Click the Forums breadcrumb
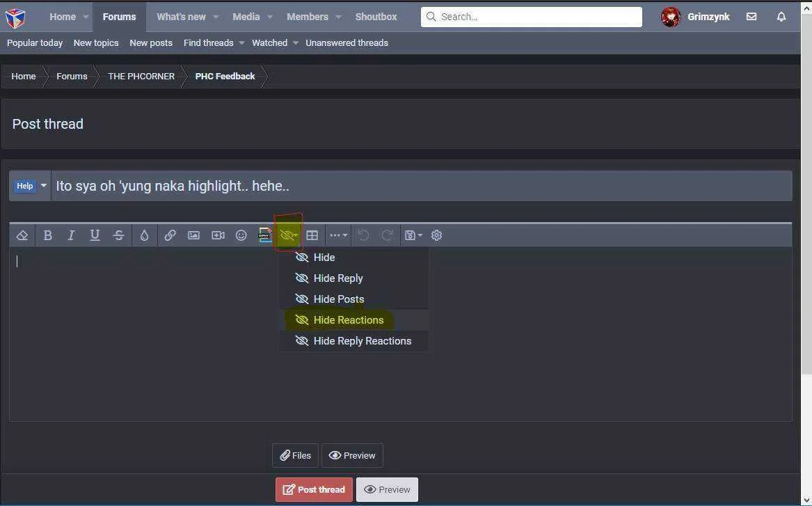Image resolution: width=812 pixels, height=506 pixels. [x=72, y=76]
